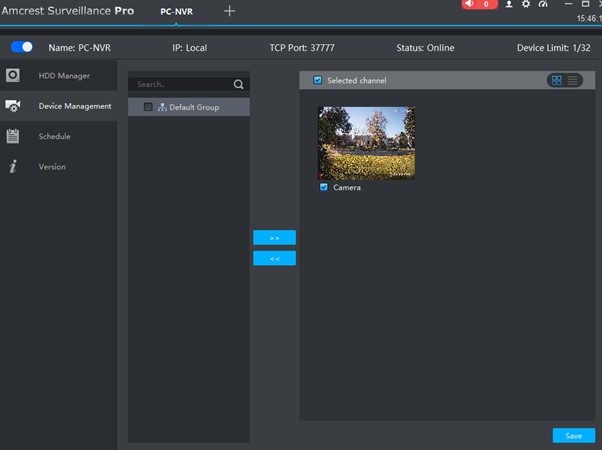This screenshot has height=450, width=602.
Task: Click the Save button
Action: 573,436
